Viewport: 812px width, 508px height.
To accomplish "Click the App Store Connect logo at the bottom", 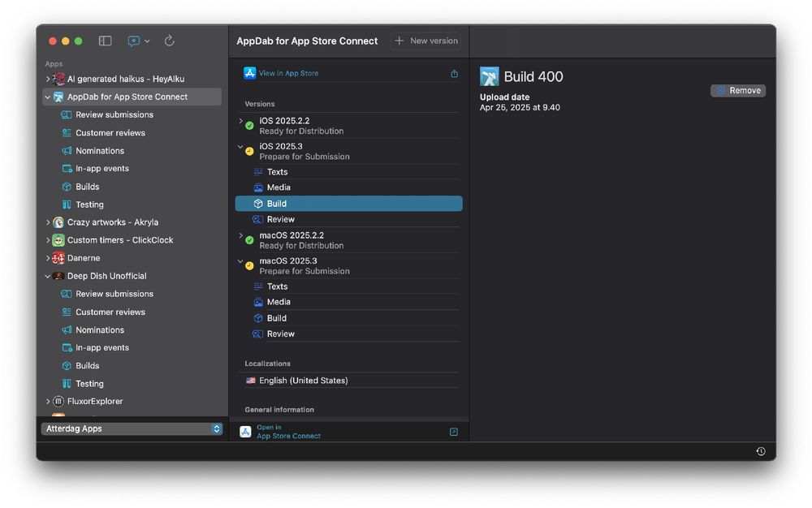I will pos(245,432).
